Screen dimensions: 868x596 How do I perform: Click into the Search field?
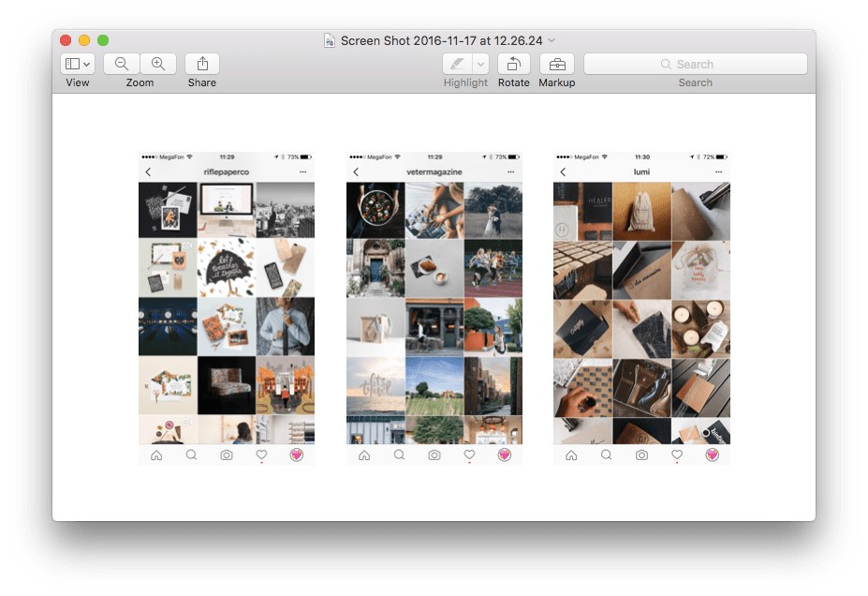point(695,64)
